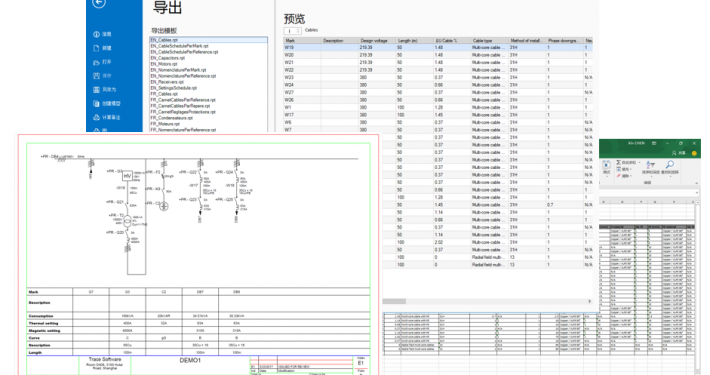Open the Excel Format dropdown
The height and width of the screenshot is (375, 710).
(607, 167)
